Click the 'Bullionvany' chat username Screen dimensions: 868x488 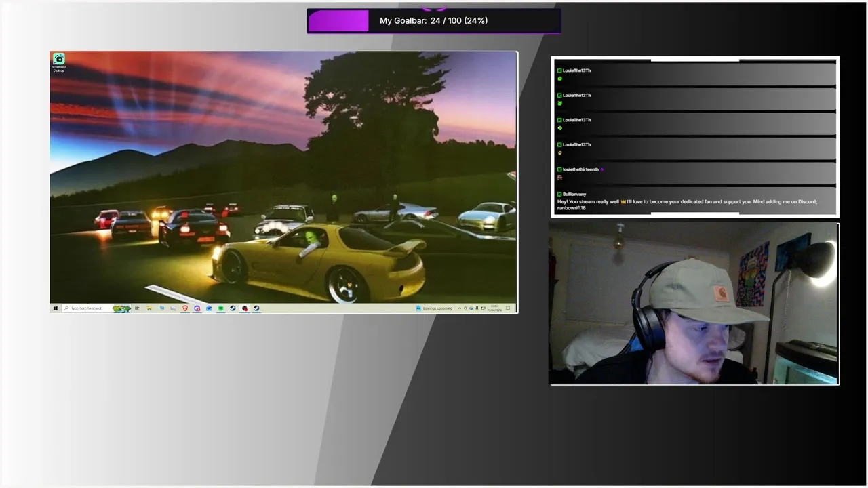point(574,194)
